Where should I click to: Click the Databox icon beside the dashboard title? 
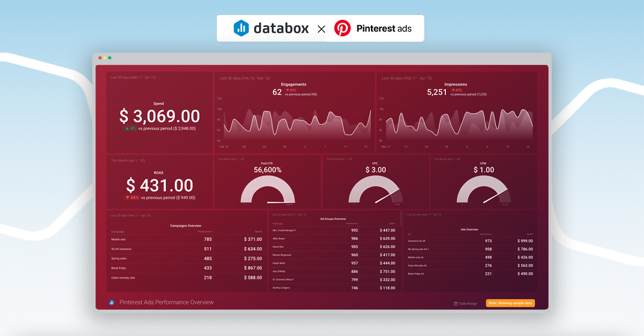tap(112, 302)
